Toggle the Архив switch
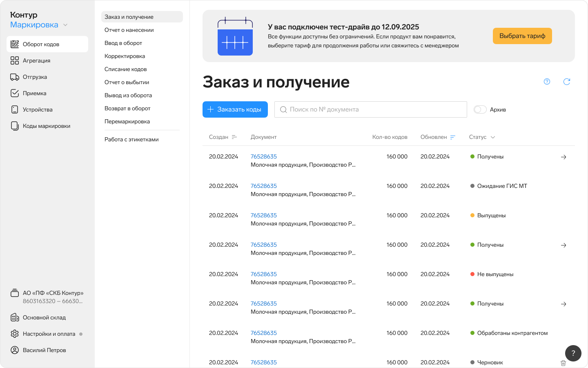588x368 pixels. 480,109
